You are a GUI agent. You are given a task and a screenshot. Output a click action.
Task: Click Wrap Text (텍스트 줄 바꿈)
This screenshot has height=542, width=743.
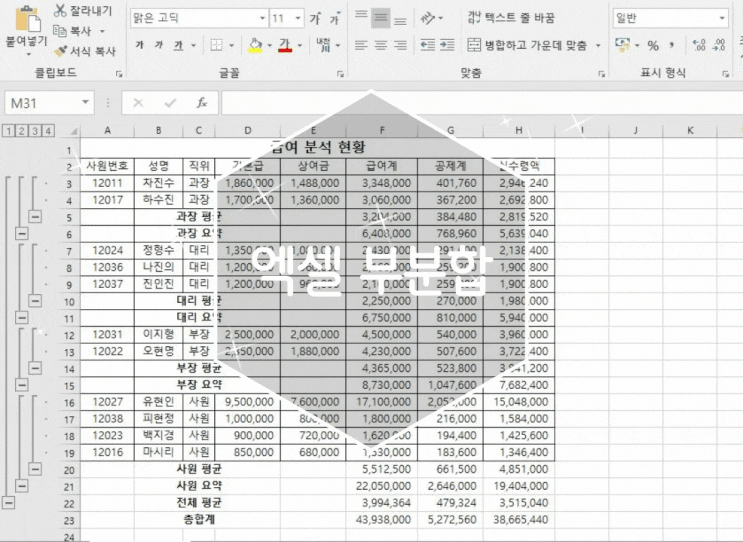pyautogui.click(x=511, y=18)
